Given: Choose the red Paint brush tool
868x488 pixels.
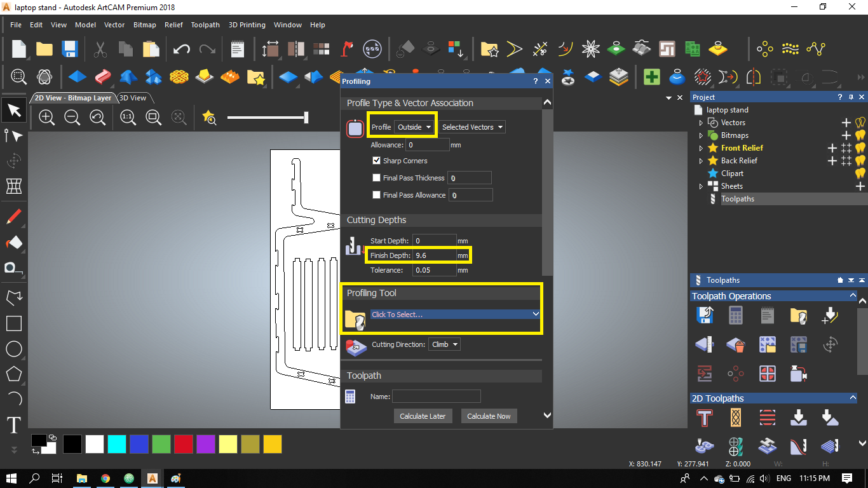Looking at the screenshot, I should click(13, 217).
